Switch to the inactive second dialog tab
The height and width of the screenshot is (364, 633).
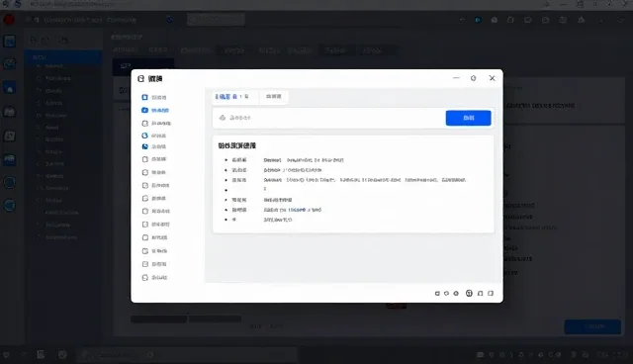[x=274, y=97]
